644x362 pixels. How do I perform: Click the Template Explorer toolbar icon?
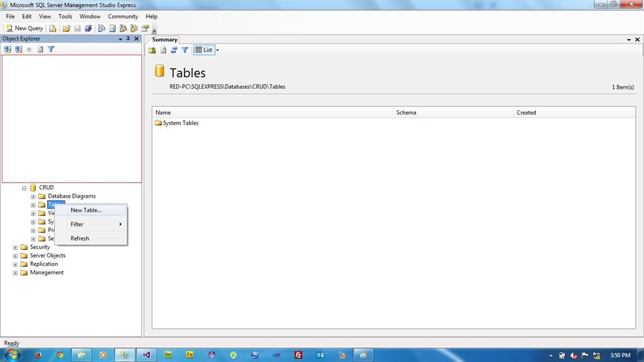134,28
